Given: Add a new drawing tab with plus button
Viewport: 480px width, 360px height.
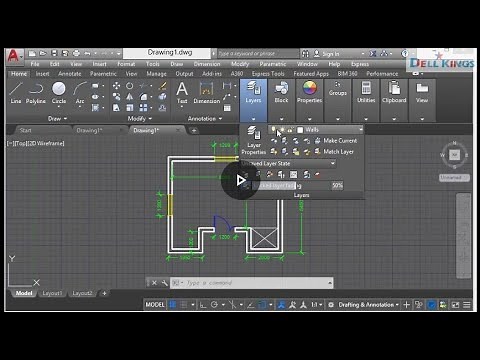Looking at the screenshot, I should tap(194, 130).
